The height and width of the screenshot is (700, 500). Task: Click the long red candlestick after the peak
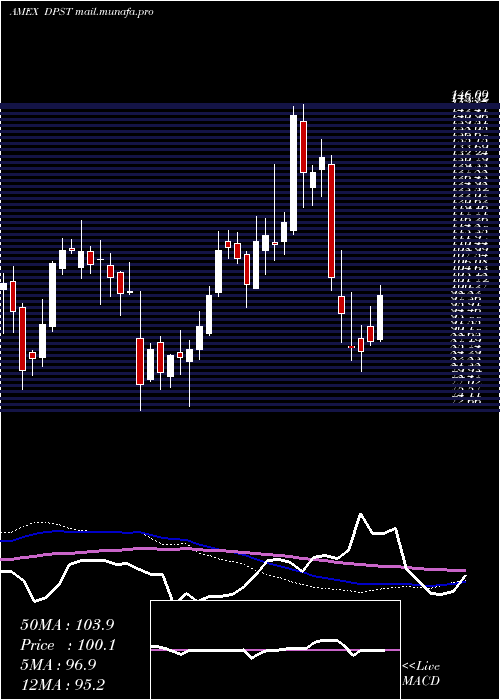tap(332, 221)
